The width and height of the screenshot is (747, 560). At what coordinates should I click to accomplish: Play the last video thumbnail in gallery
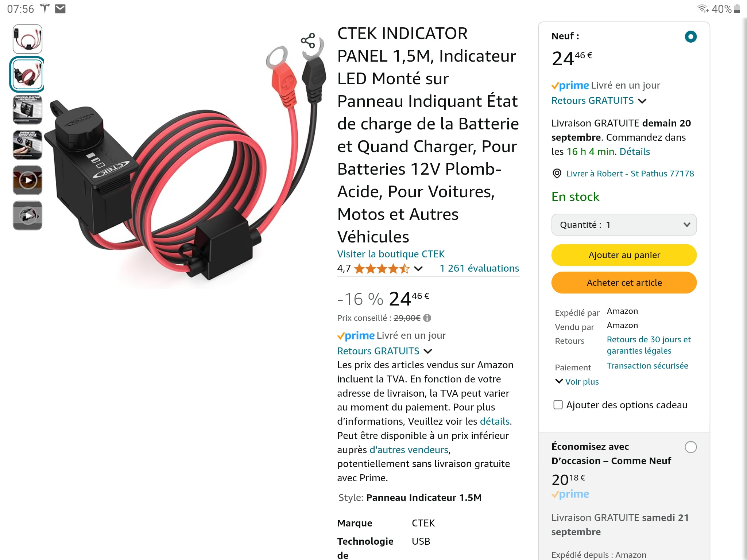coord(28,215)
